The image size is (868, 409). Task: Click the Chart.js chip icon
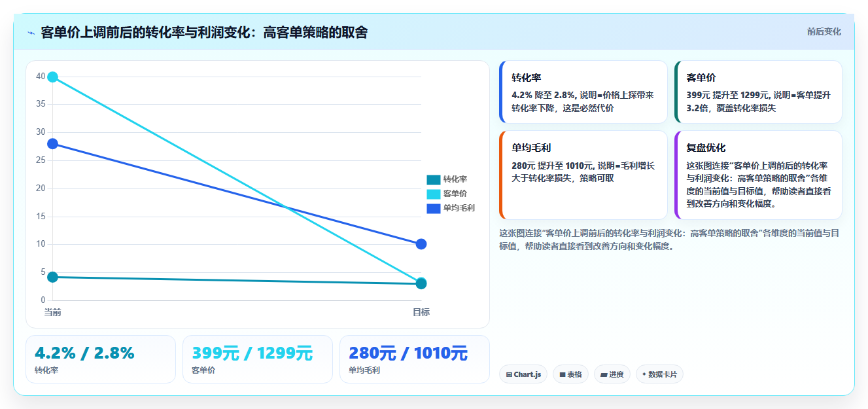tap(509, 375)
